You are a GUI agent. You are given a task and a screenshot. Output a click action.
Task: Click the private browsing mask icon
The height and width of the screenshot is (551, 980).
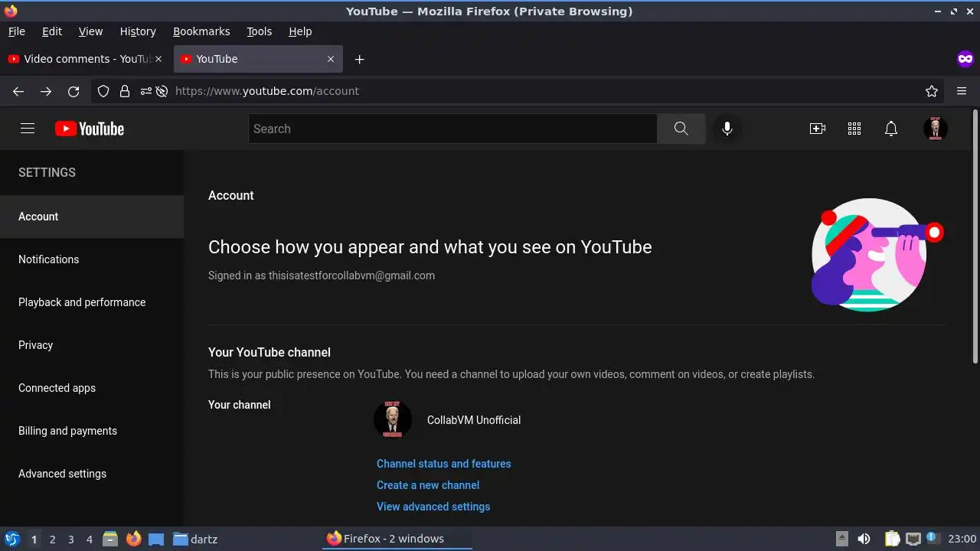[965, 59]
